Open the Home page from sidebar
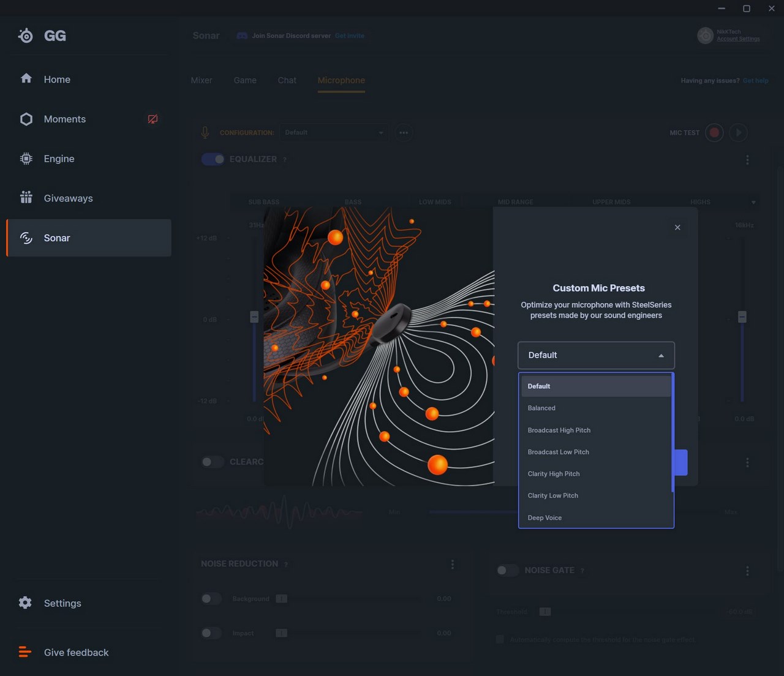784x676 pixels. tap(89, 79)
